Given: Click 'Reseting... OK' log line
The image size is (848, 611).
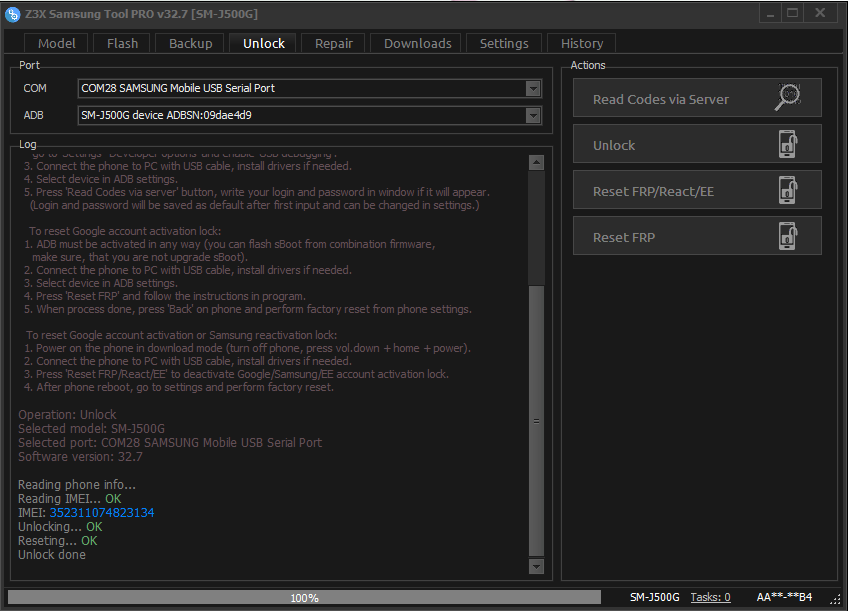Looking at the screenshot, I should 58,541.
